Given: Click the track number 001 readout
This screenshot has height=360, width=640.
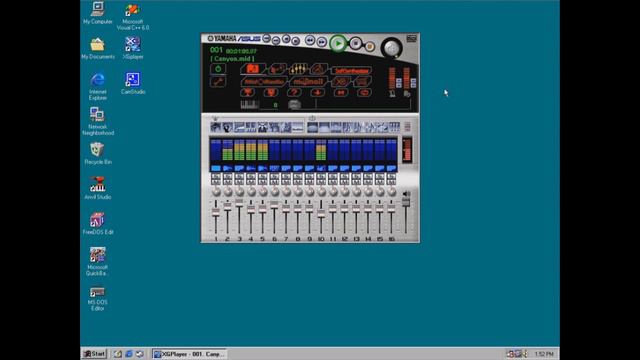Looking at the screenshot, I should (216, 50).
